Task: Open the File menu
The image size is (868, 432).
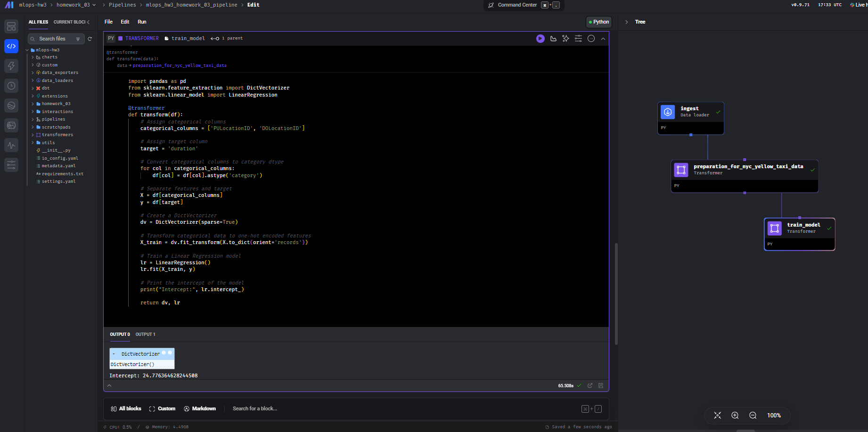Action: (x=108, y=22)
